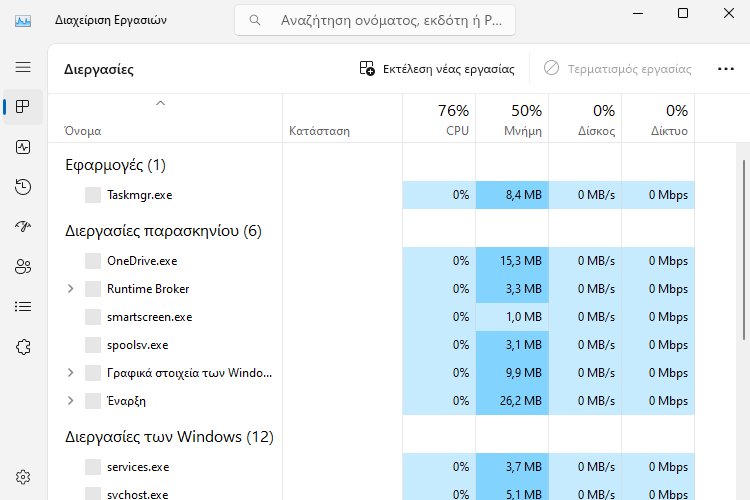Click the spoolsv.exe process icon
The width and height of the screenshot is (750, 500).
tap(93, 345)
